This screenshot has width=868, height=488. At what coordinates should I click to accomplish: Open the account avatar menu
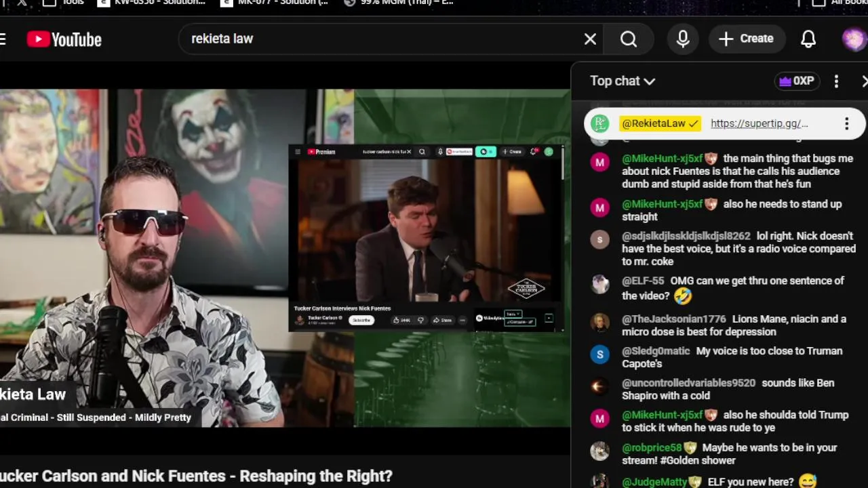click(854, 39)
